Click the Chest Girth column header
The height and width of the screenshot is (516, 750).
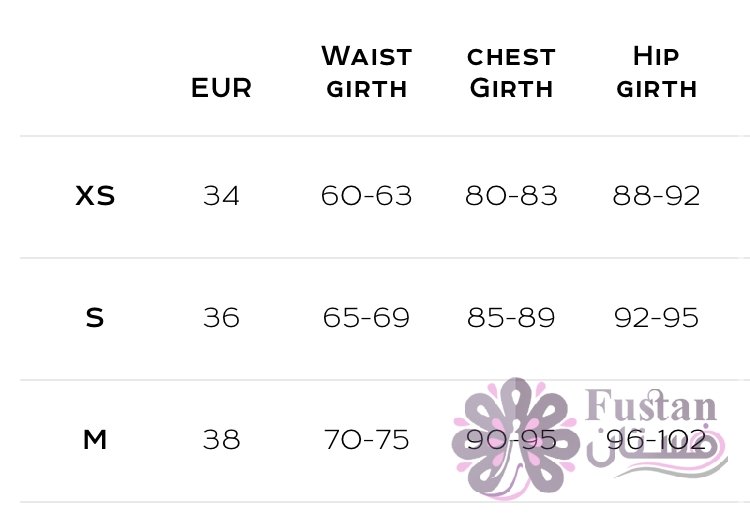(x=511, y=73)
